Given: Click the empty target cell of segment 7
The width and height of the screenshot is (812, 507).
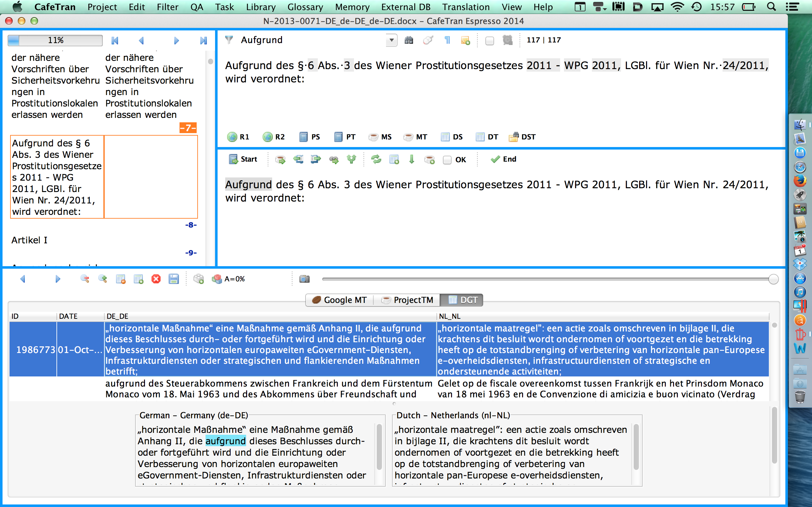Looking at the screenshot, I should pos(151,177).
